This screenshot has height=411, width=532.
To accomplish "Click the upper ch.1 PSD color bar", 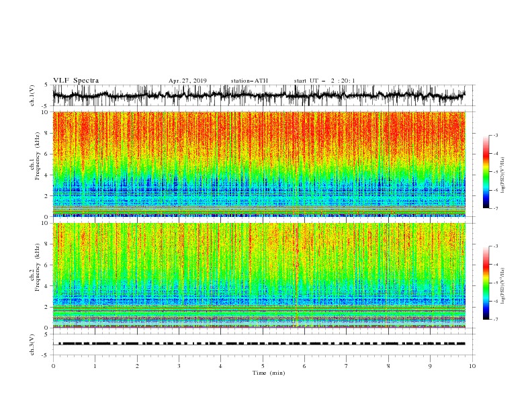I will coord(486,172).
